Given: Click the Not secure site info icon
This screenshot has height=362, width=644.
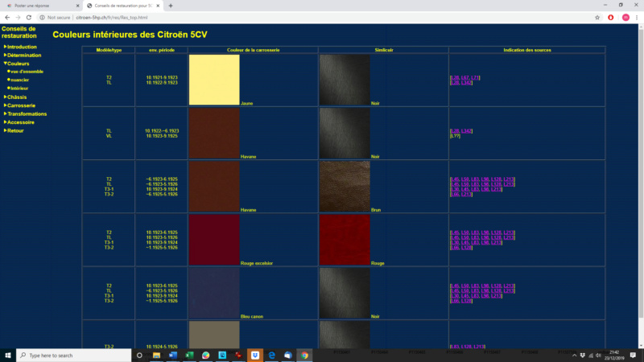Looking at the screenshot, I should pos(42,18).
